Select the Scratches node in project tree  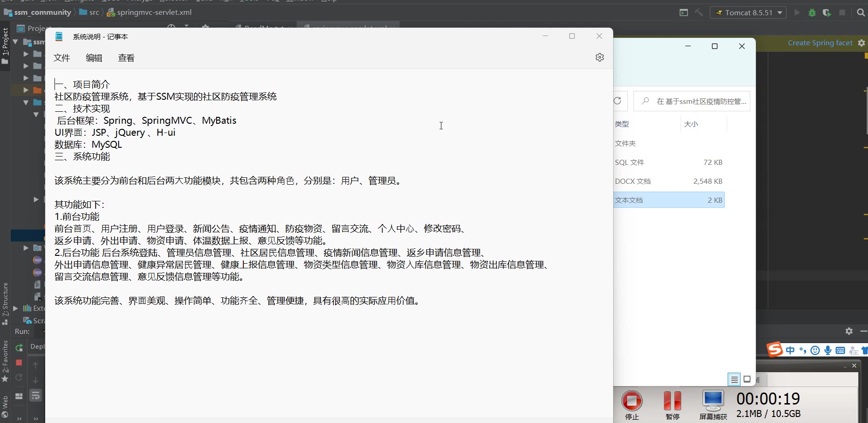click(34, 320)
